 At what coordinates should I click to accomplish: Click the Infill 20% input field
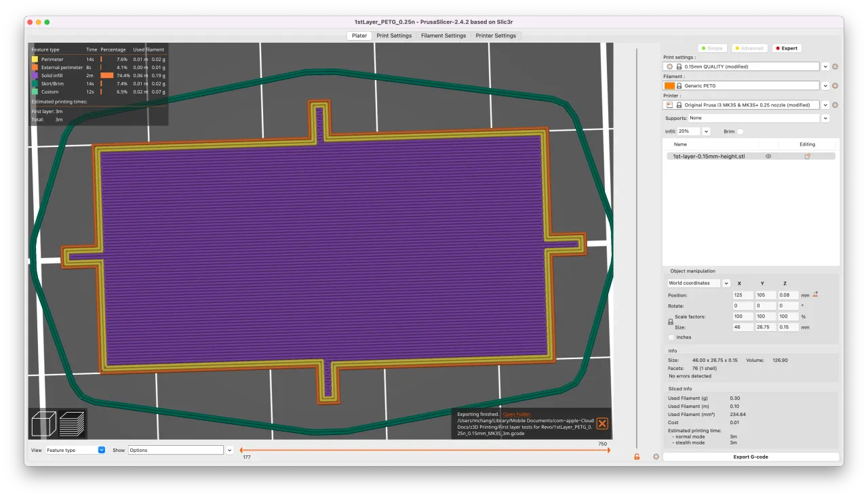coord(689,131)
